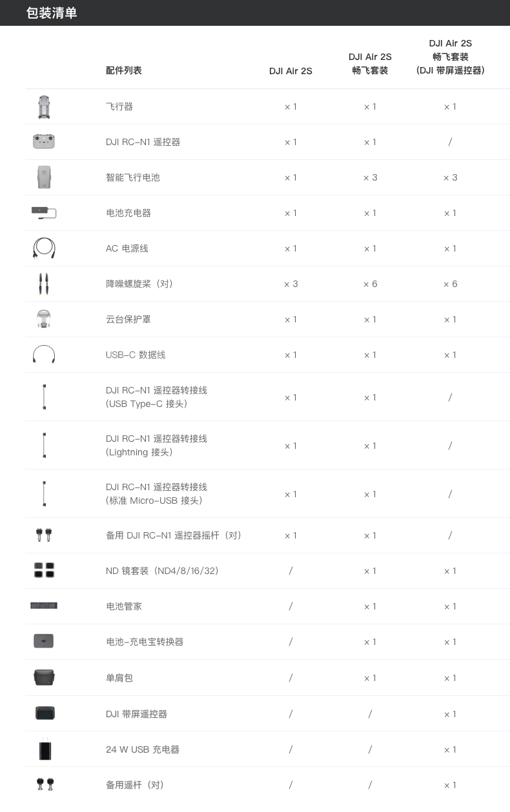This screenshot has height=812, width=510.
Task: Click the 配件列表 header label
Action: [x=124, y=70]
